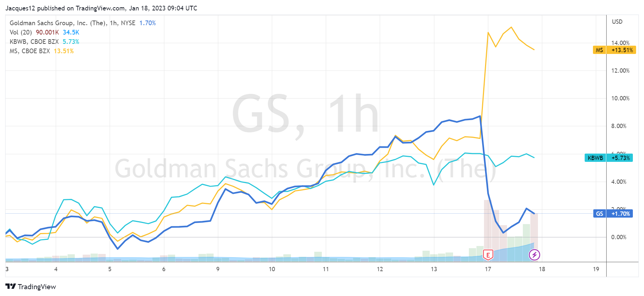This screenshot has height=296, width=644.
Task: Click the date 13 on time axis
Action: [x=434, y=269]
